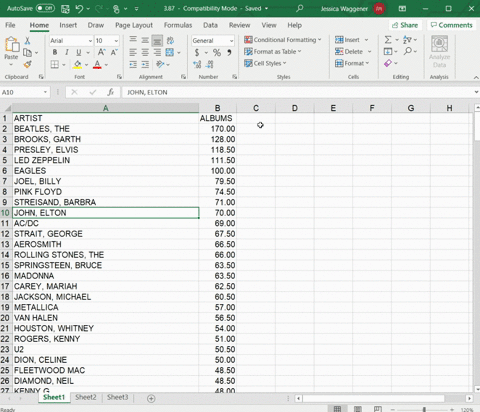
Task: Open the Fill Color dropdown arrow
Action: 86,65
